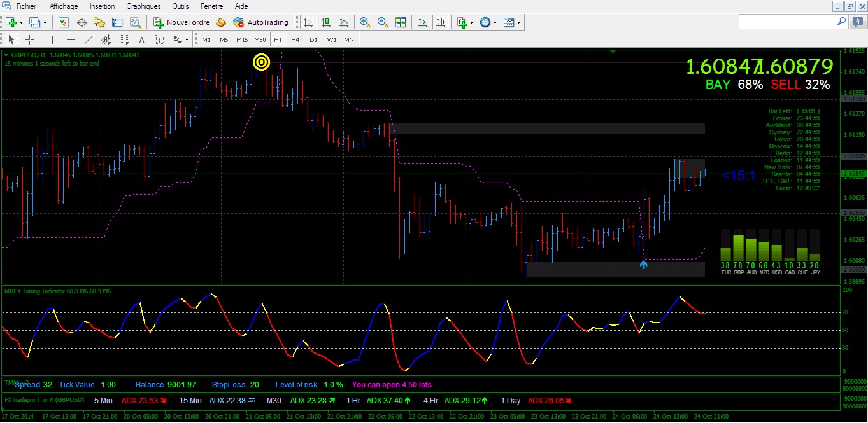Switch to candlestick chart display
Screen dimensions: 868x423
(326, 22)
